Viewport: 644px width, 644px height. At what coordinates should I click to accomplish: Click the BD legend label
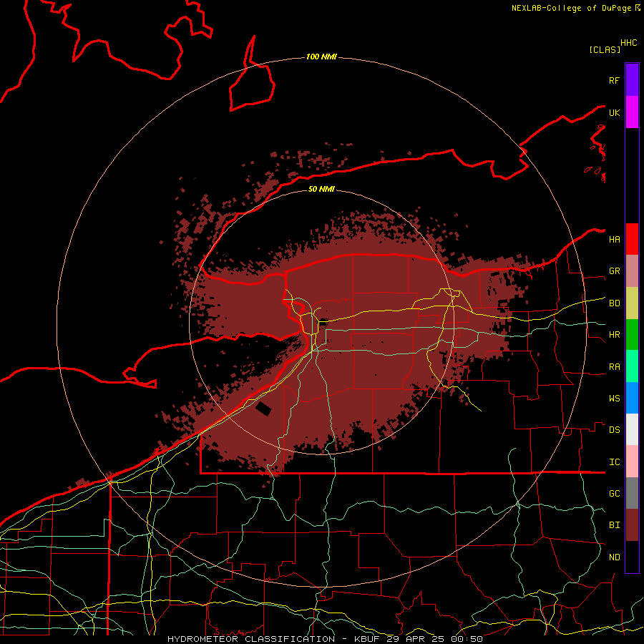tap(614, 303)
